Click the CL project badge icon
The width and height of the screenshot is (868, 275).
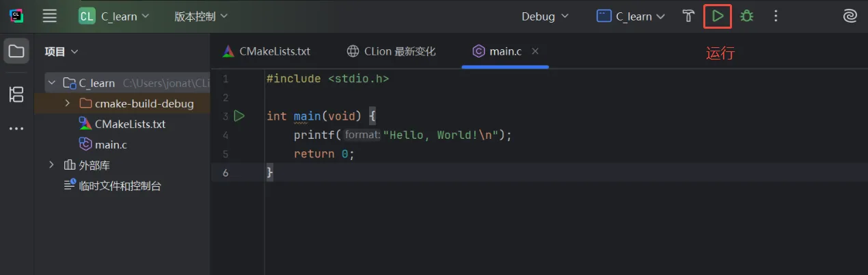tap(87, 16)
